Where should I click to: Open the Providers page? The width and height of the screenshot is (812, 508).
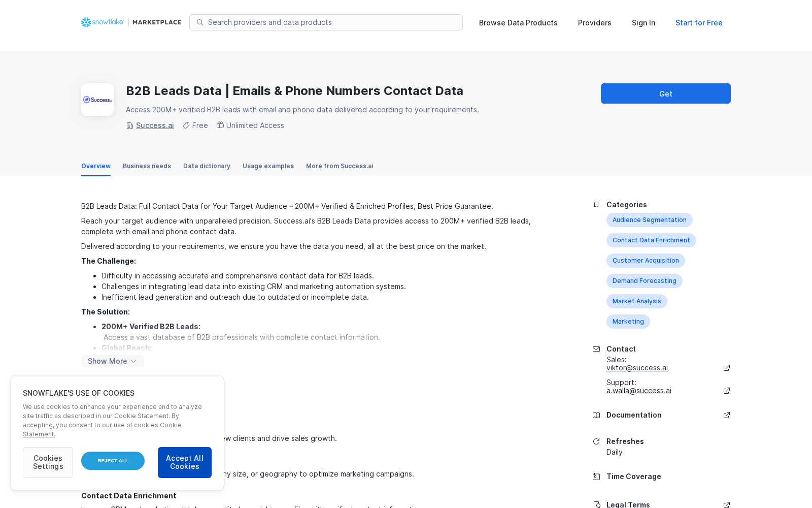coord(595,23)
